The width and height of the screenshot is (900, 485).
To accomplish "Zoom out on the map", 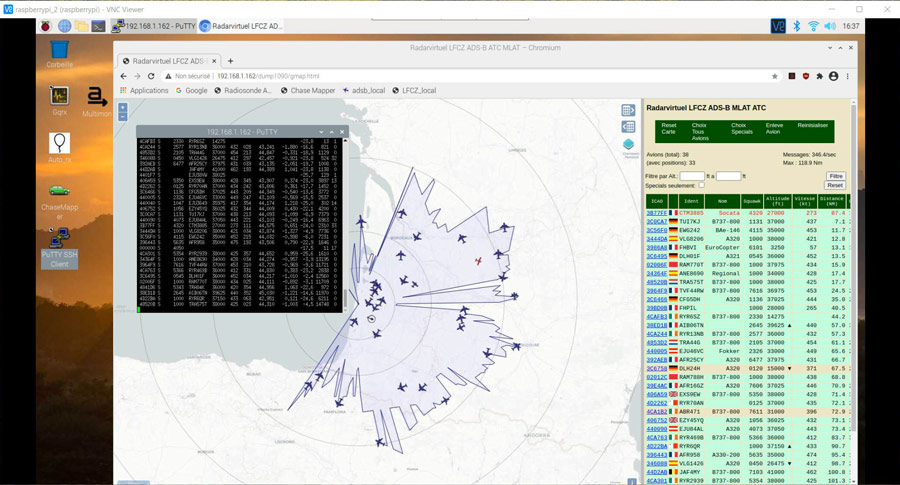I will [122, 117].
